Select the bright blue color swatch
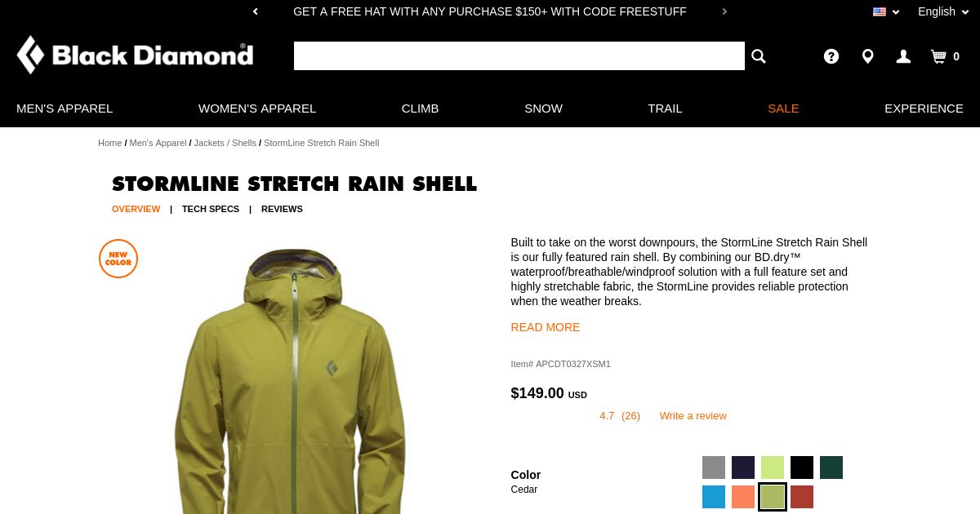The image size is (980, 514). pyautogui.click(x=714, y=497)
